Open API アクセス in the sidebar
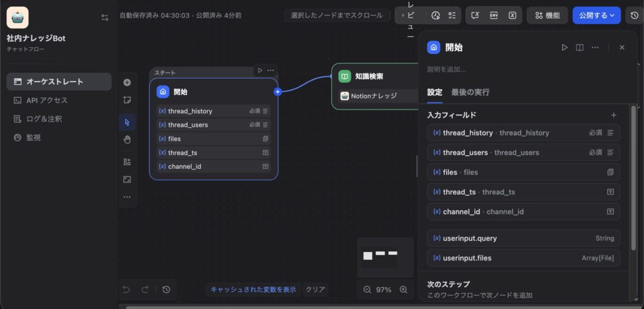Screen dimensions: 644x309 coord(47,100)
